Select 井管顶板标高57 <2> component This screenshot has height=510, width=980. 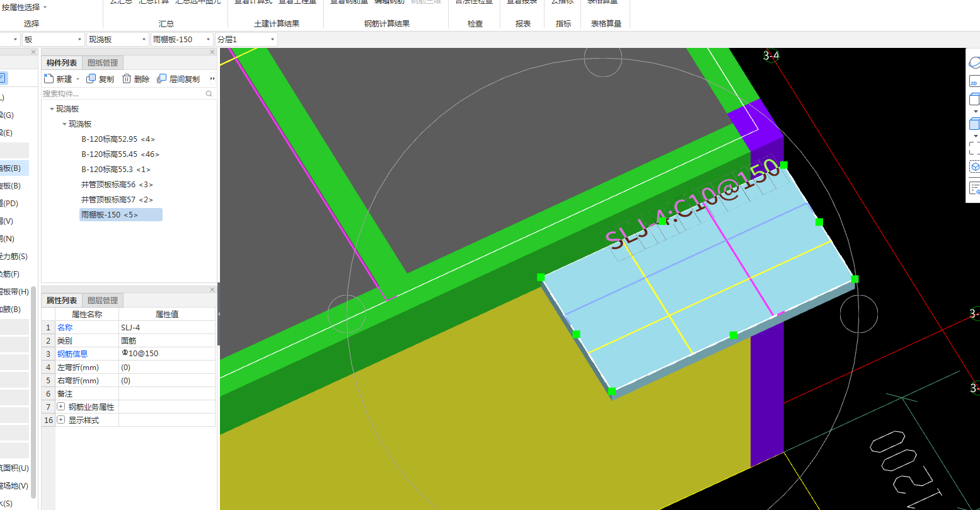click(117, 200)
